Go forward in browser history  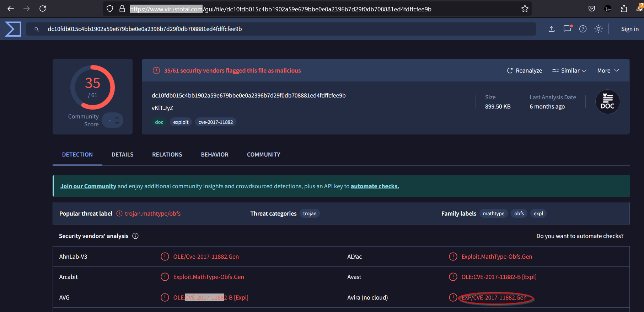[27, 9]
